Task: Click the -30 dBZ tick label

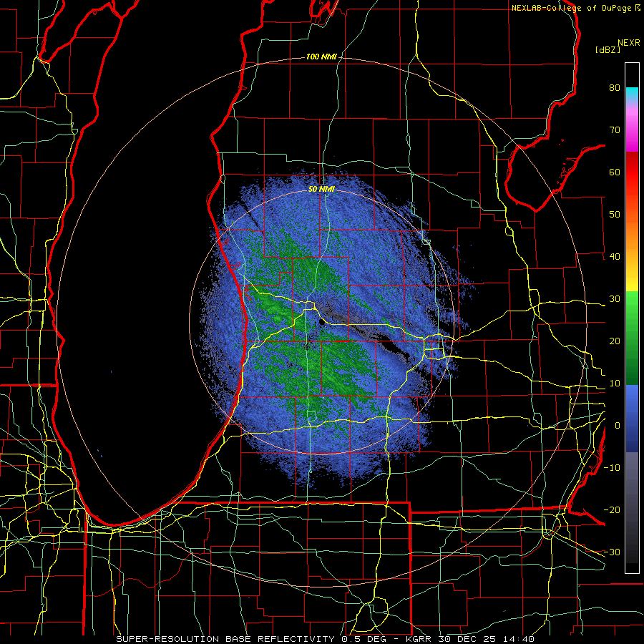Action: (612, 552)
